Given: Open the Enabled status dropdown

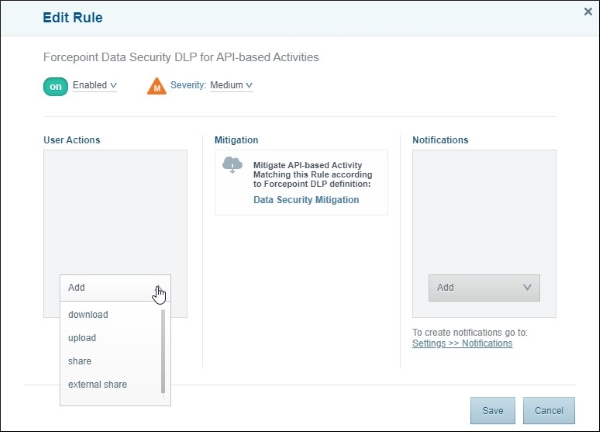Looking at the screenshot, I should [95, 86].
